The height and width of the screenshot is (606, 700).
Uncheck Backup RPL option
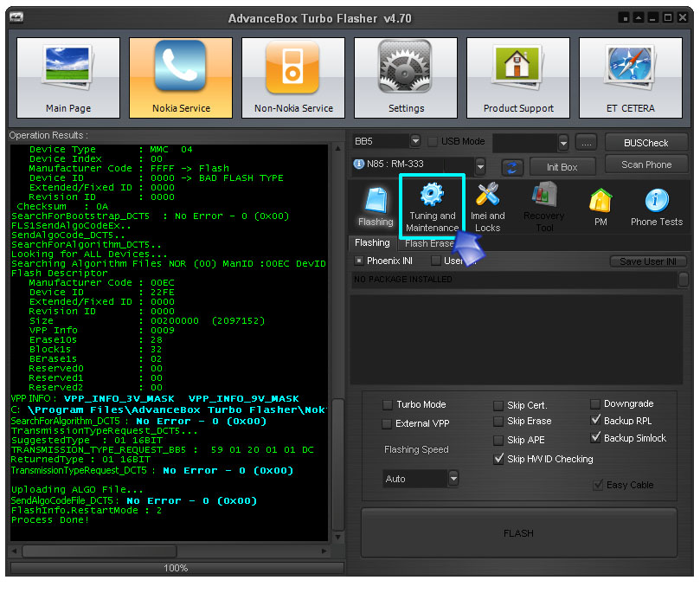pyautogui.click(x=595, y=420)
